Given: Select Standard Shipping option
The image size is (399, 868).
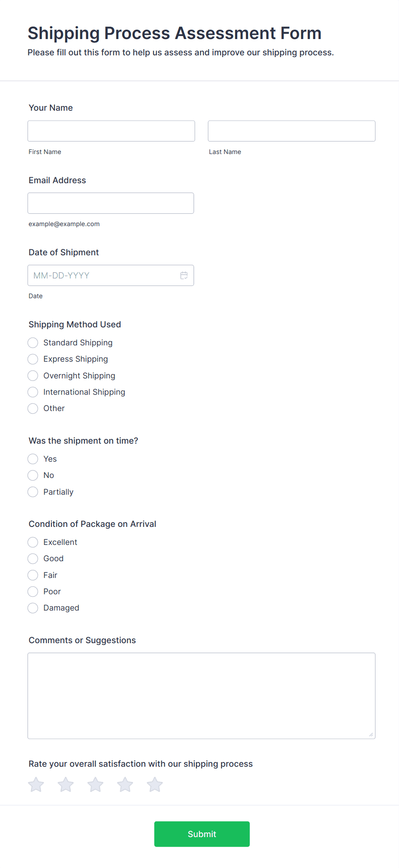Looking at the screenshot, I should coord(33,343).
